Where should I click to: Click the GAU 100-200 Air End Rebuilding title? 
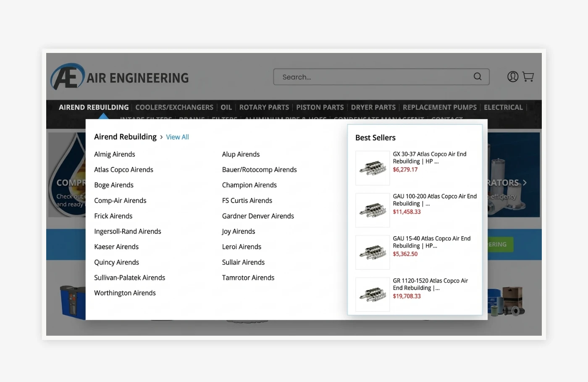435,200
